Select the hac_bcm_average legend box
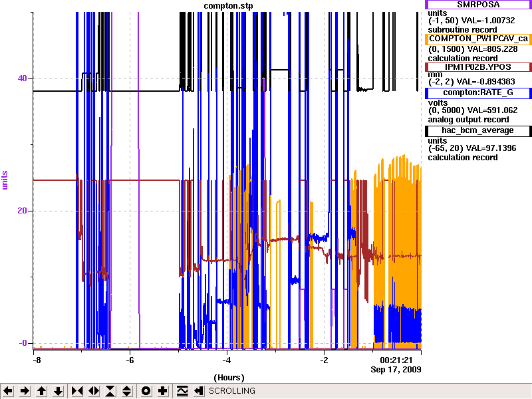 tap(477, 130)
